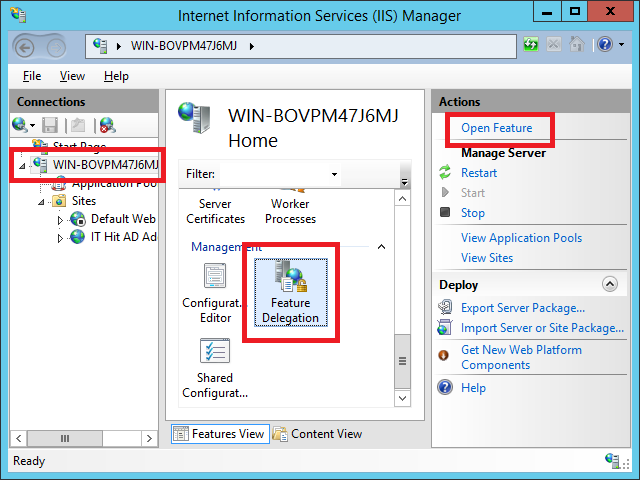The height and width of the screenshot is (480, 640).
Task: Click the features list scroll down arrow
Action: click(x=402, y=398)
